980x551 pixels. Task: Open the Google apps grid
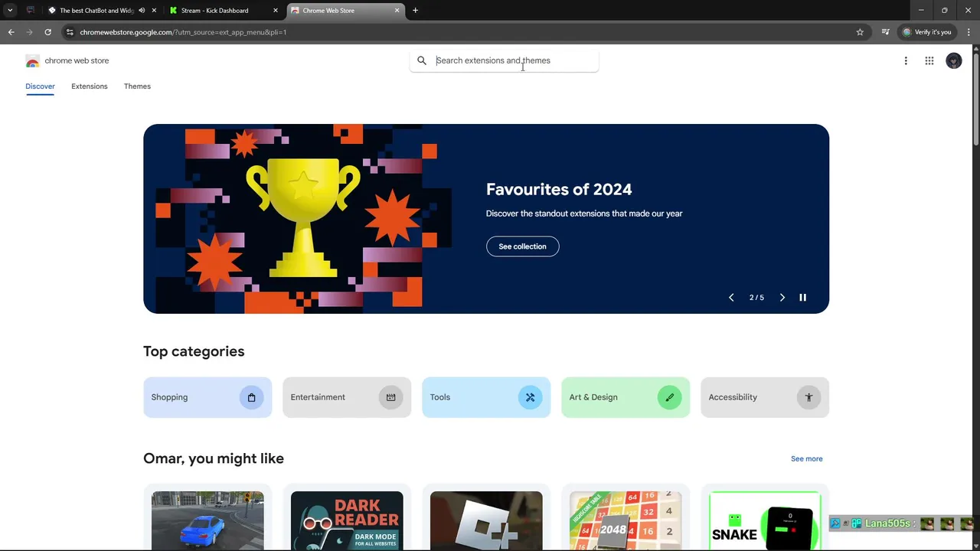coord(929,61)
